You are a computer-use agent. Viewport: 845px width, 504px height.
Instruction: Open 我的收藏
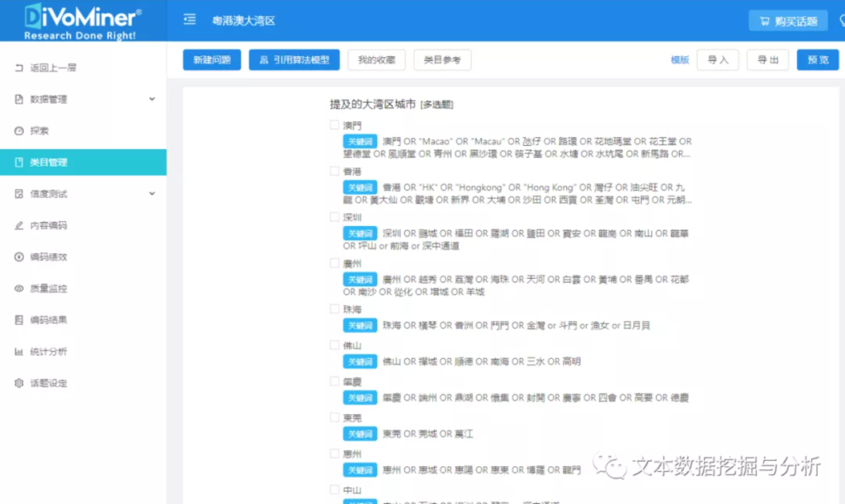coord(376,59)
